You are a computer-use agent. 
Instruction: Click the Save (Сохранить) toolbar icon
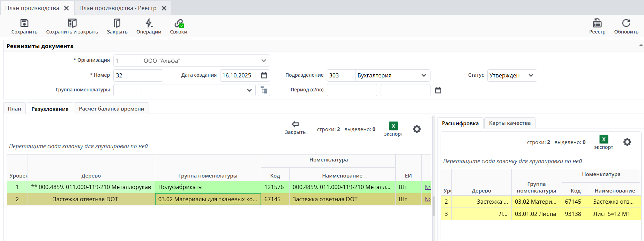point(24,23)
